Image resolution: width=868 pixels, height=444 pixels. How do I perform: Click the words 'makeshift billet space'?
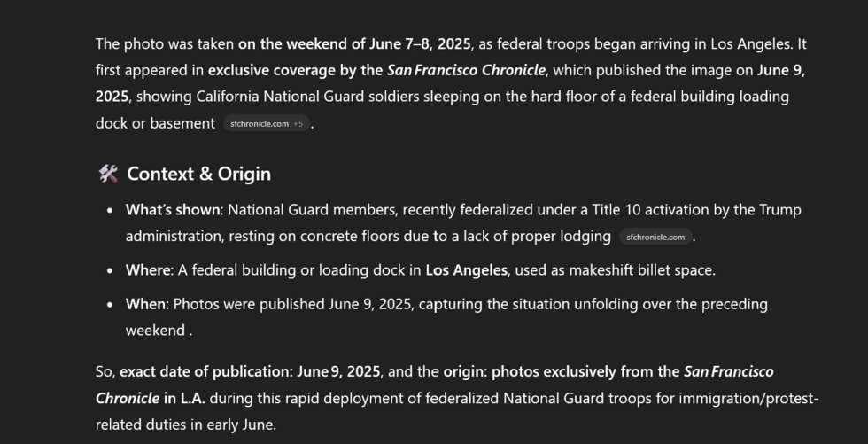coord(638,270)
